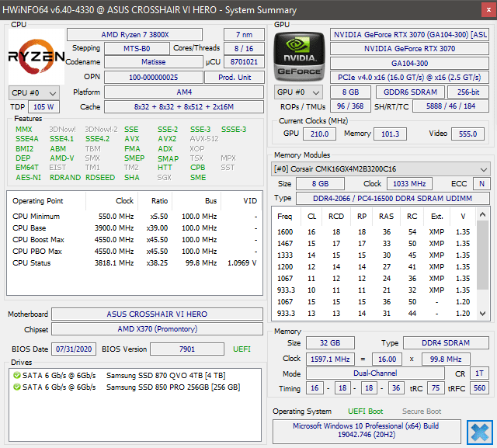This screenshot has width=497, height=448.
Task: Click the ASUS CROSSHAIR VI HERO motherboard field
Action: pos(157,314)
